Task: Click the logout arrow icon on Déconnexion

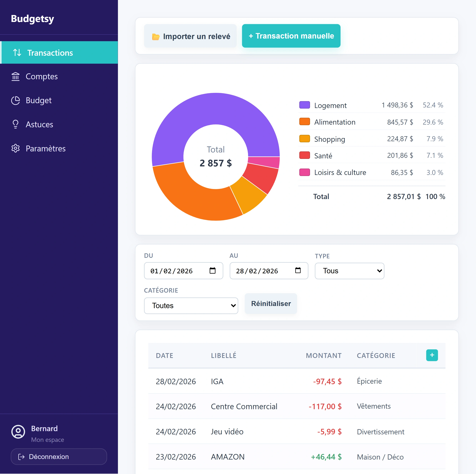Action: click(x=21, y=457)
